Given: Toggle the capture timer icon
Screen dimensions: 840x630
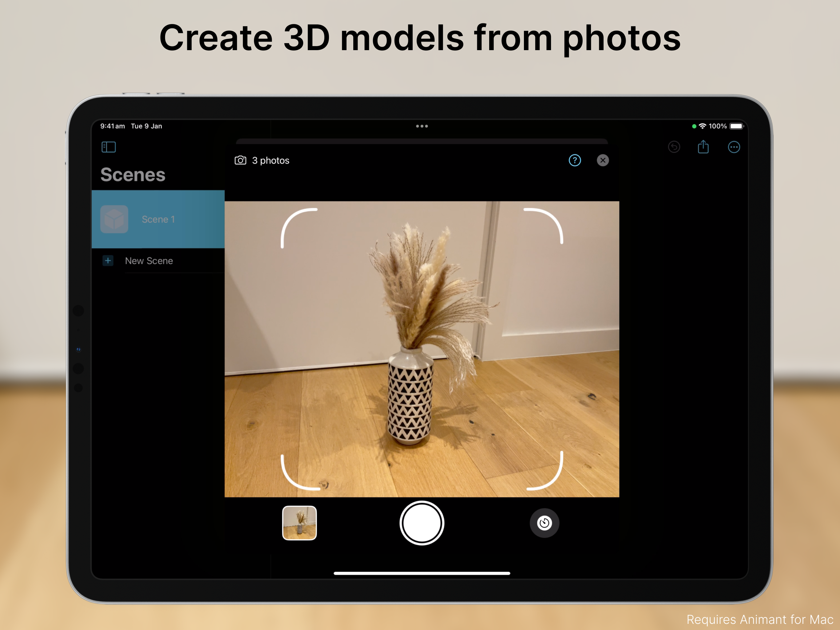Looking at the screenshot, I should click(544, 523).
